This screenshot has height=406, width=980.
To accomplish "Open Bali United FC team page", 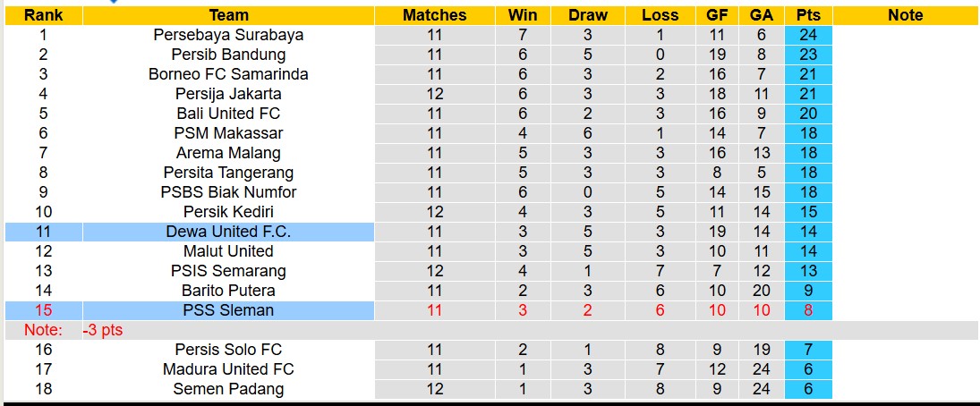I will 228,114.
